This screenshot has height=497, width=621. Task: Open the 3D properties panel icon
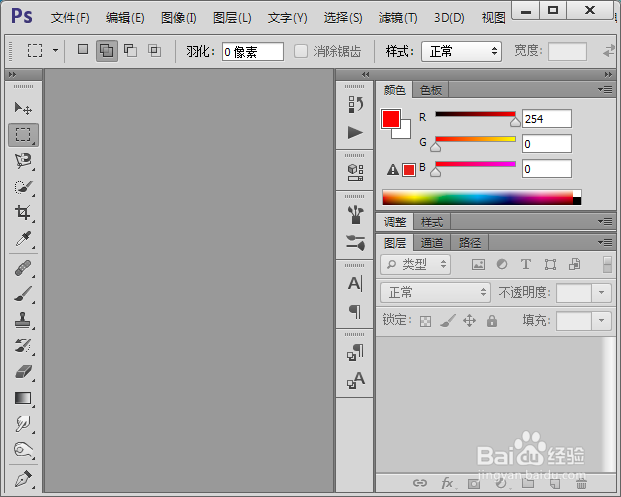point(355,173)
